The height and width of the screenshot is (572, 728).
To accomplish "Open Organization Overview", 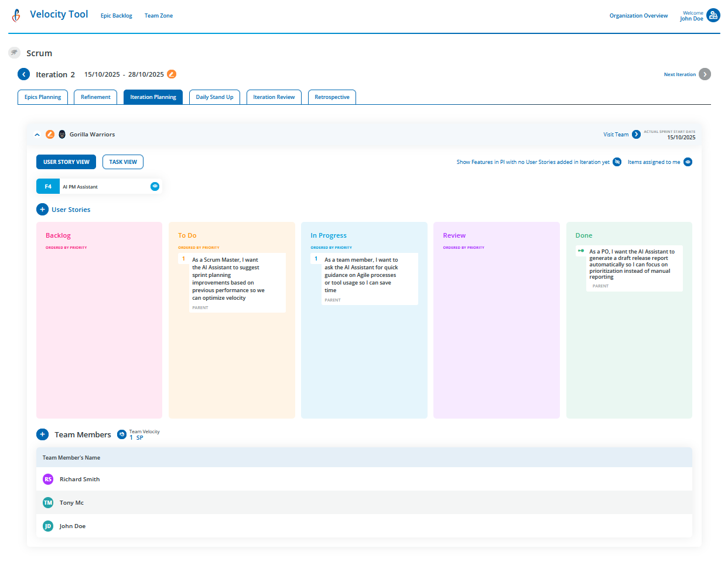I will tap(638, 15).
